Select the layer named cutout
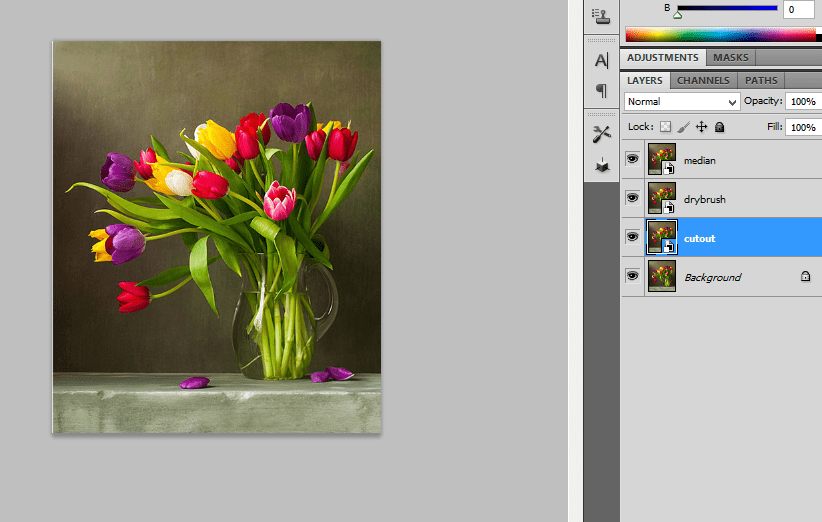Screen dimensions: 822x522 pyautogui.click(x=699, y=238)
